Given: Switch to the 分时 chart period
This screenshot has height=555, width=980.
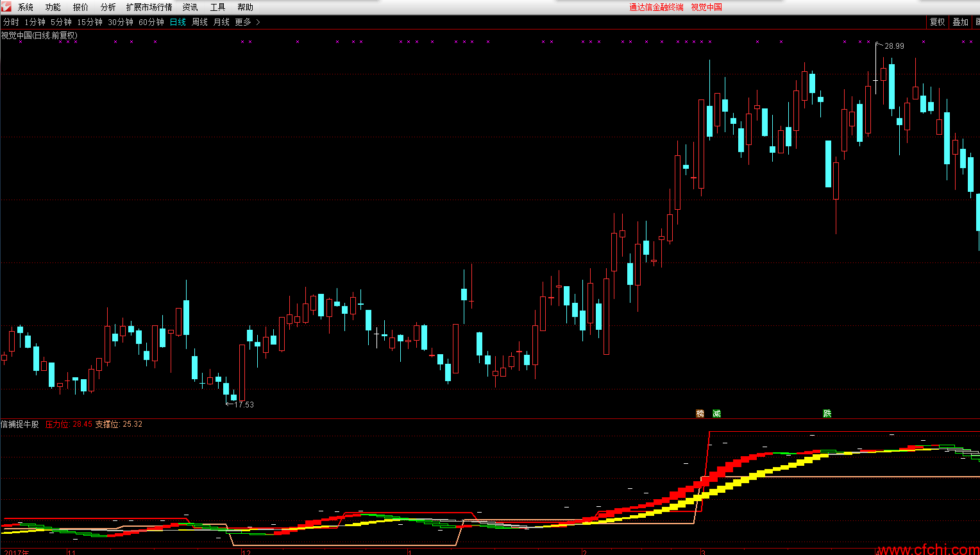Looking at the screenshot, I should (x=11, y=22).
